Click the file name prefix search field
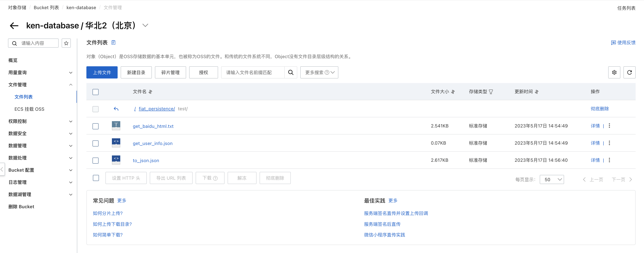 point(253,73)
